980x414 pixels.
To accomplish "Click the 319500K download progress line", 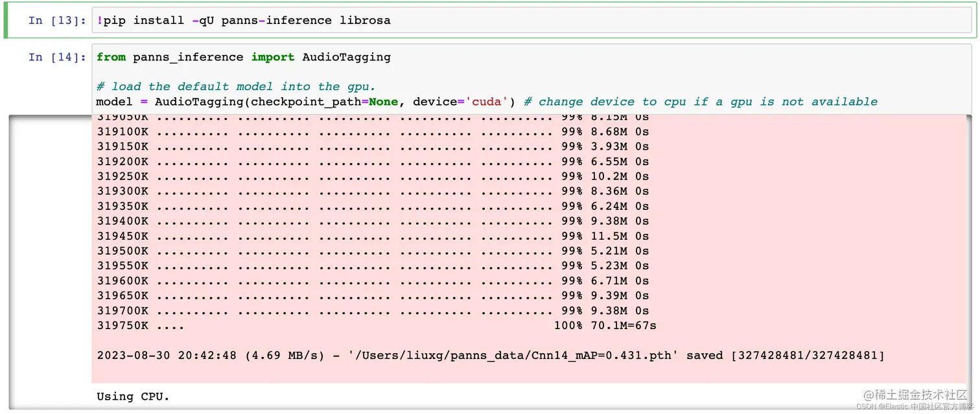I will (373, 251).
